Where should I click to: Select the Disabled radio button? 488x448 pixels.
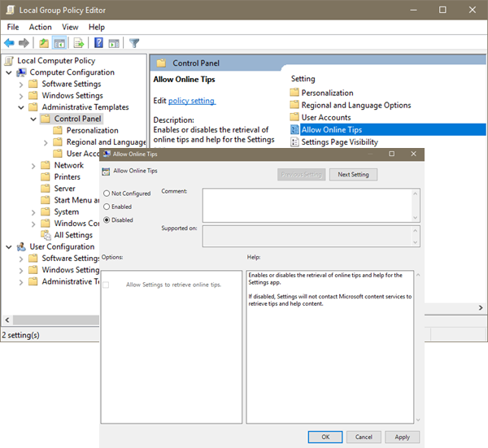[x=107, y=220]
